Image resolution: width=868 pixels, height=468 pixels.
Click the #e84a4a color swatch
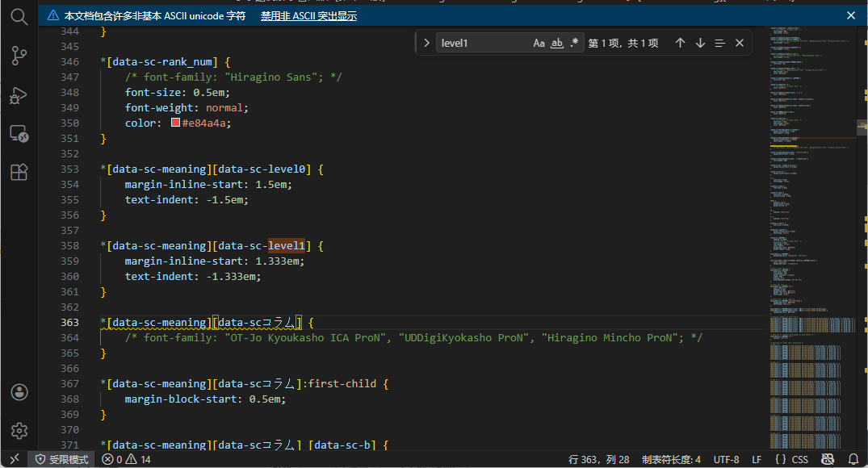pos(175,123)
